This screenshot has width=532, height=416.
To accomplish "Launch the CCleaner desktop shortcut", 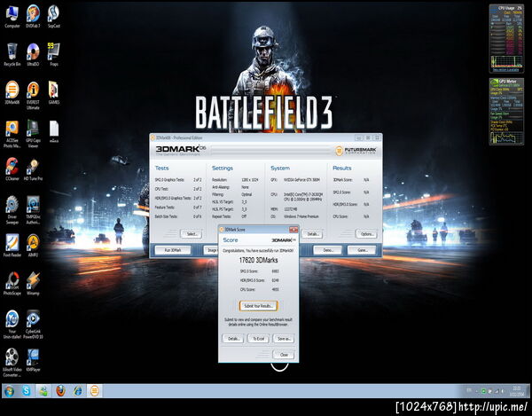I will (x=12, y=169).
